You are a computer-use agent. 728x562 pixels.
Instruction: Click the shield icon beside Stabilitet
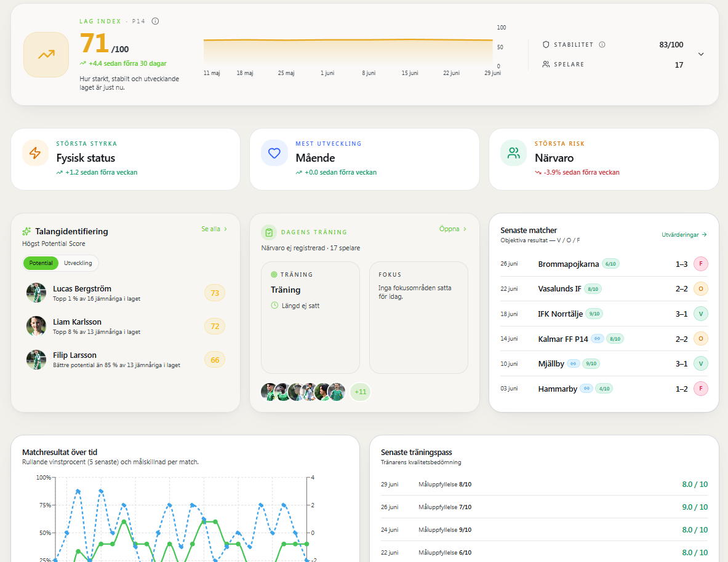tap(546, 44)
